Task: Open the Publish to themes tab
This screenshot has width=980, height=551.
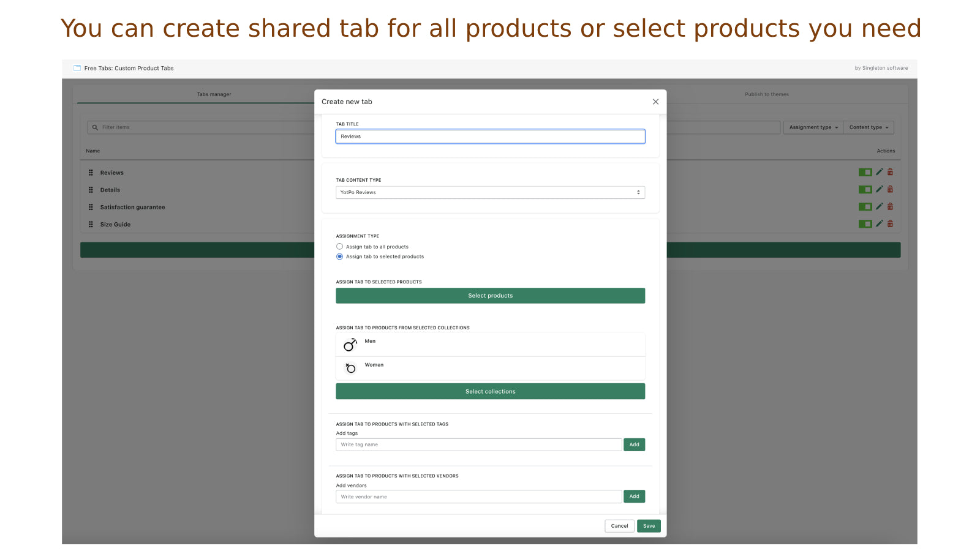Action: (x=766, y=94)
